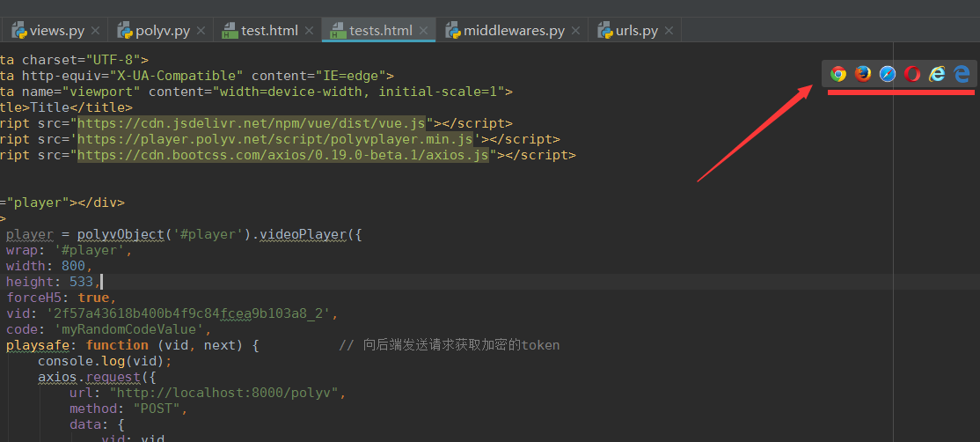Click the width value 800
This screenshot has height=442, width=980.
(73, 266)
